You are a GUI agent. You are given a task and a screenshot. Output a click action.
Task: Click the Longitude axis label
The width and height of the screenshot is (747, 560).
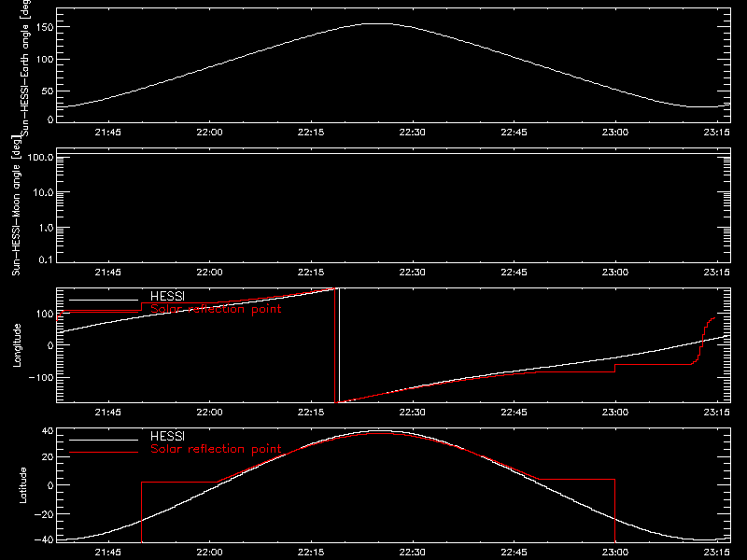coord(17,345)
